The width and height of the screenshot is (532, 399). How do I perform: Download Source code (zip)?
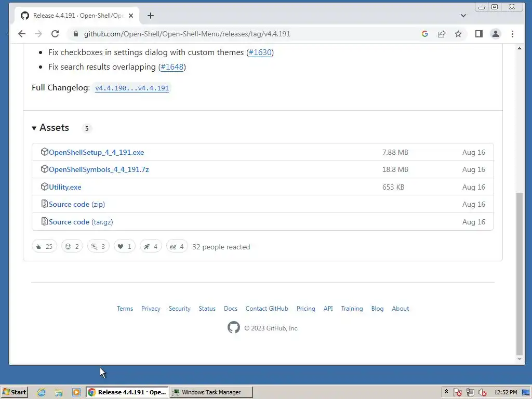click(x=77, y=204)
